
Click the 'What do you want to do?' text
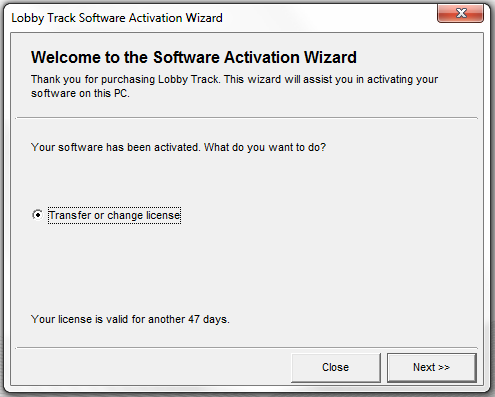pyautogui.click(x=265, y=147)
